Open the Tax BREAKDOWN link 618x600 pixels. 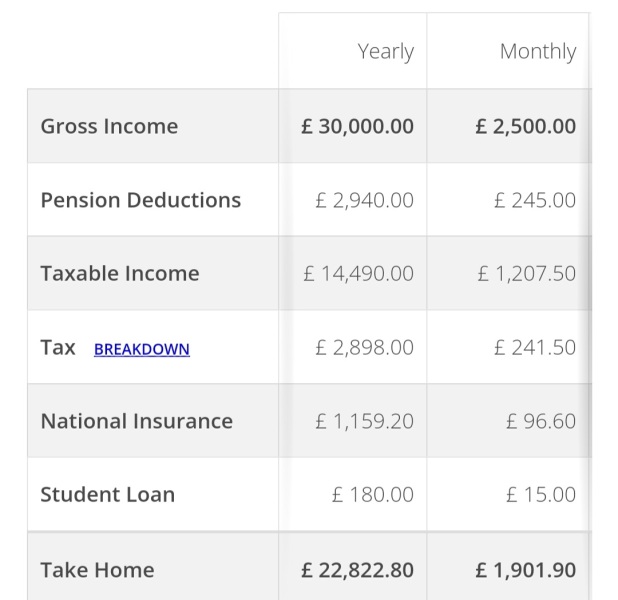(x=142, y=349)
